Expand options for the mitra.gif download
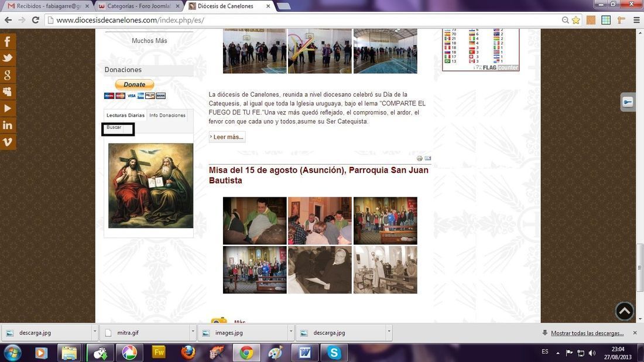This screenshot has width=644, height=362. (193, 331)
